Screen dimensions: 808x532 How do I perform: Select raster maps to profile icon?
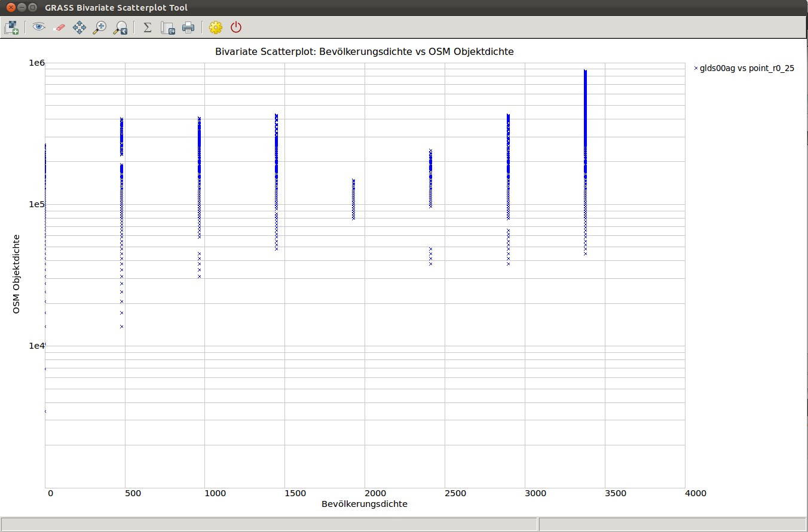click(x=11, y=27)
